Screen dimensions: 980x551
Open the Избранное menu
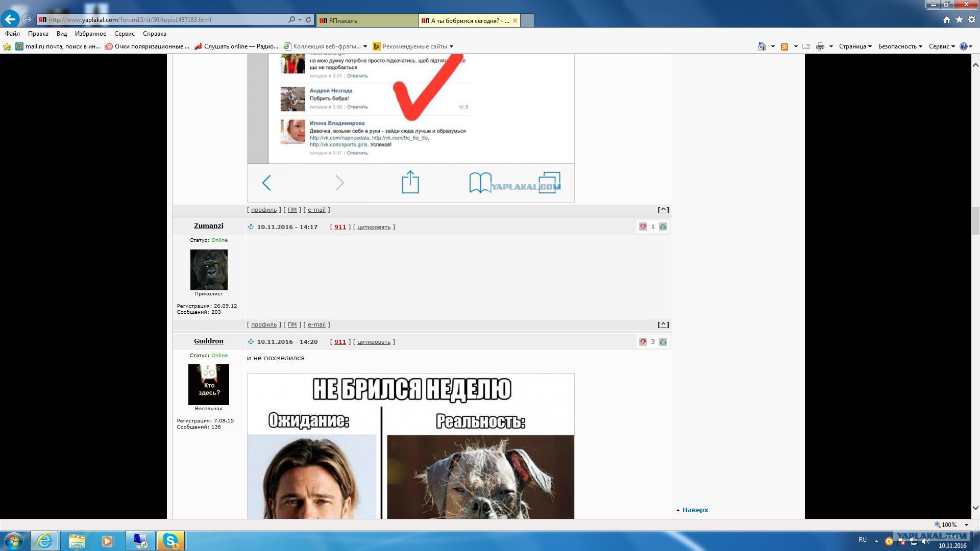click(x=90, y=34)
